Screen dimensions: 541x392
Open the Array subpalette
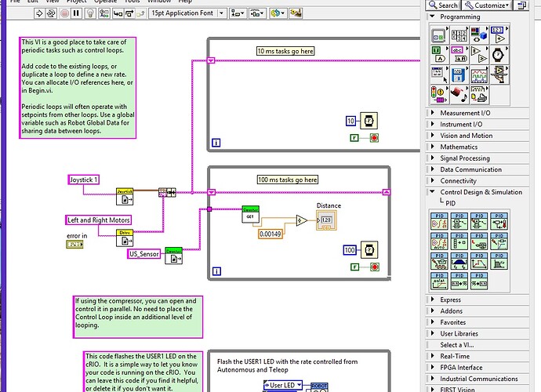tap(459, 34)
